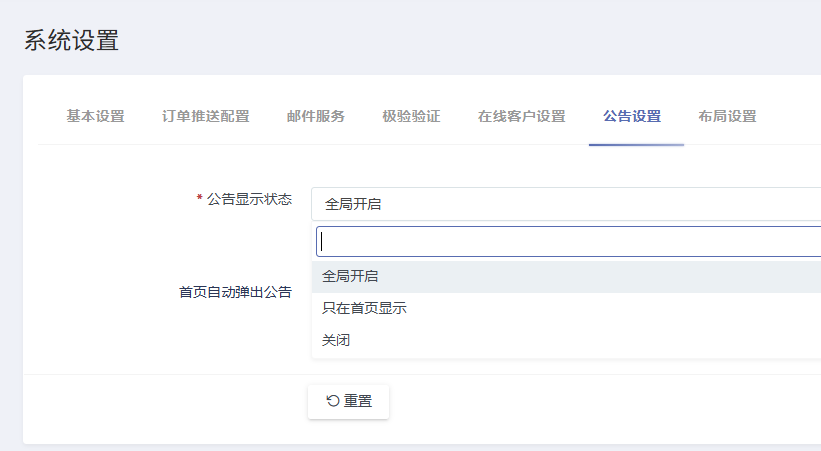Open the 订单推送配置 tab
Screen dimensions: 821x451
[x=205, y=116]
